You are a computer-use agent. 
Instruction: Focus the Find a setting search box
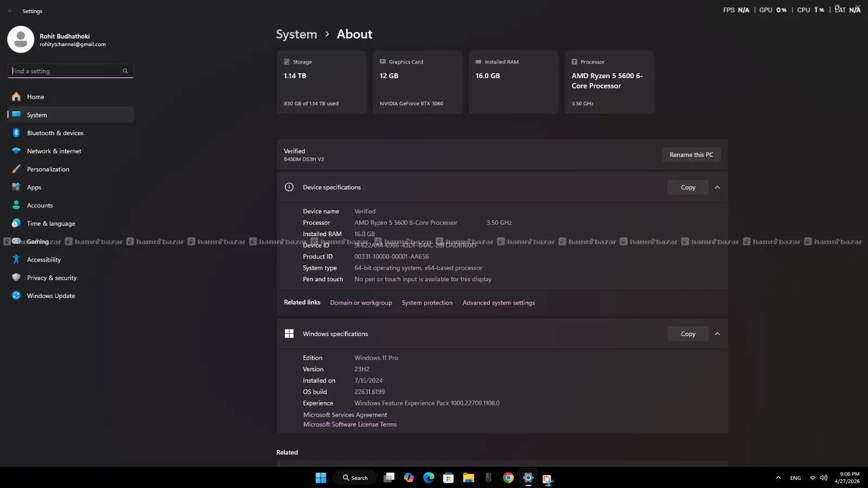[71, 71]
